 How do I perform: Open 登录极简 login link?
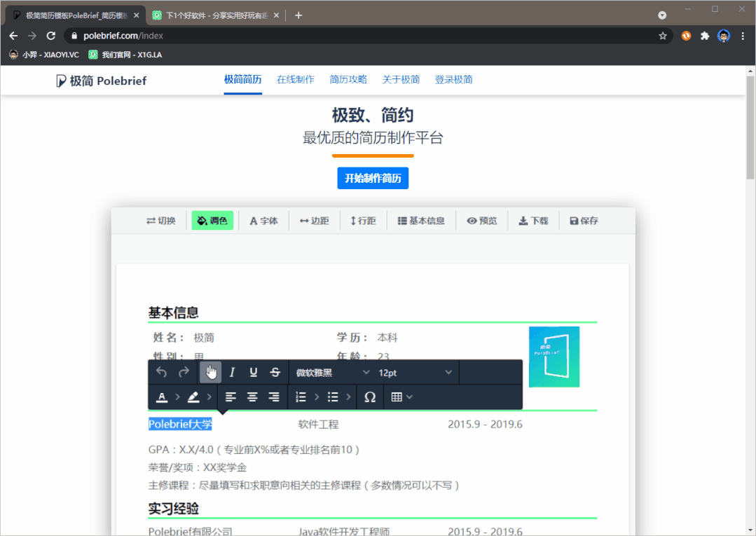[454, 80]
